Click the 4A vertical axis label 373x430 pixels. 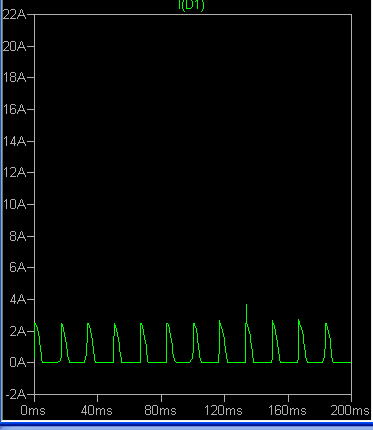point(17,299)
